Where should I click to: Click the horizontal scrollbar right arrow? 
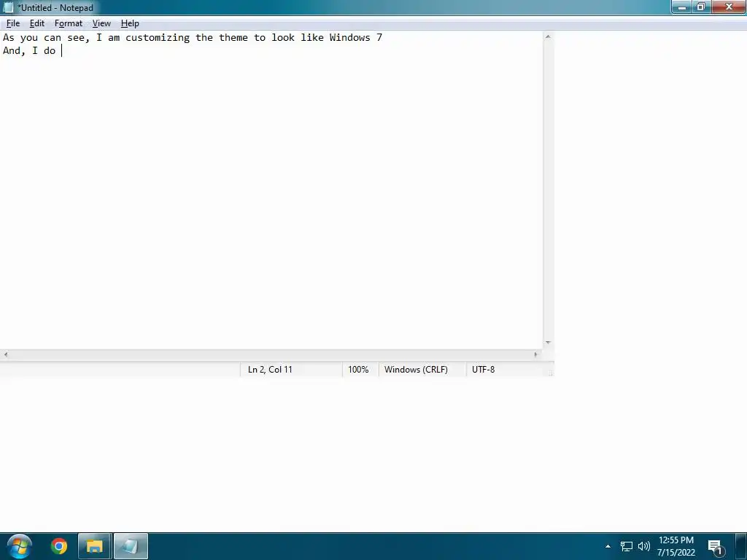click(536, 354)
